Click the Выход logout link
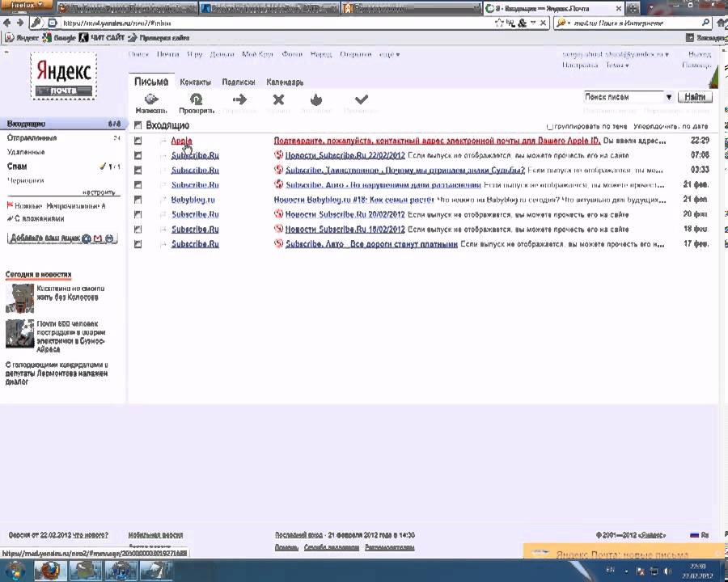Screen dimensions: 728x582 tap(700, 54)
